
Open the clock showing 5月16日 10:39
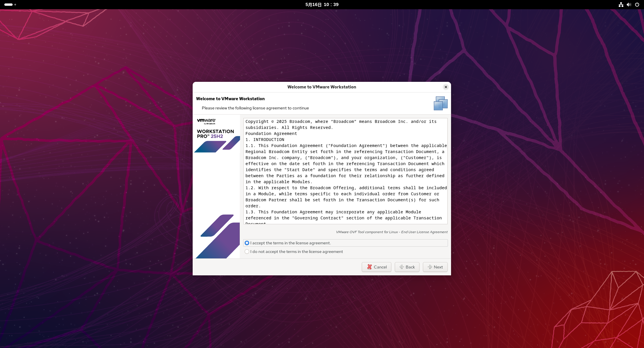pos(322,5)
